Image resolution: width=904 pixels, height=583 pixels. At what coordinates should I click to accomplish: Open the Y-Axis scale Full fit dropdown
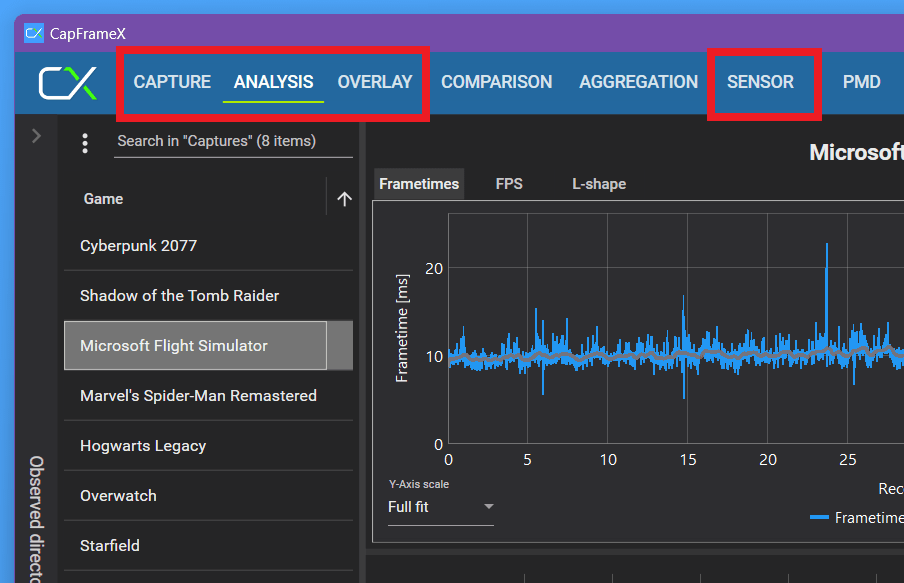pyautogui.click(x=440, y=507)
